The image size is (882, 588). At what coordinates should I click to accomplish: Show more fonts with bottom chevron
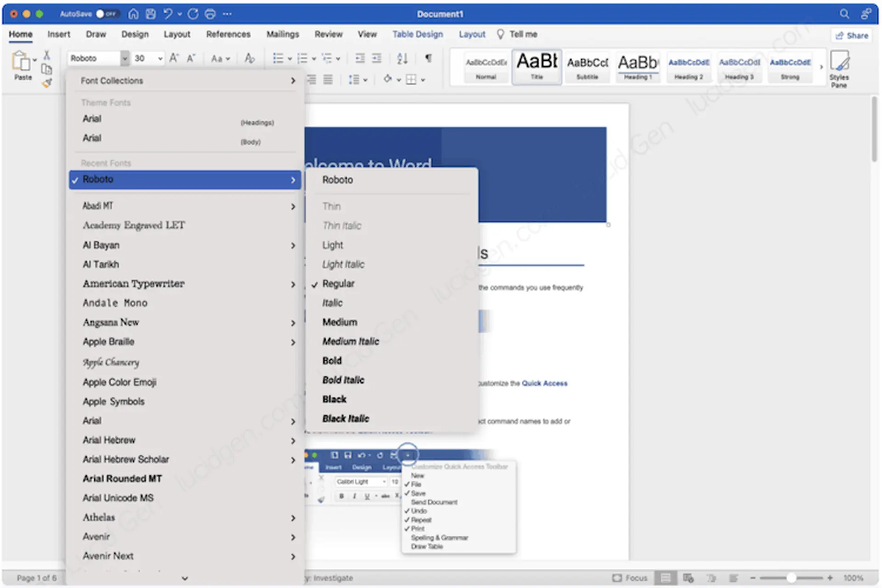coord(185,578)
